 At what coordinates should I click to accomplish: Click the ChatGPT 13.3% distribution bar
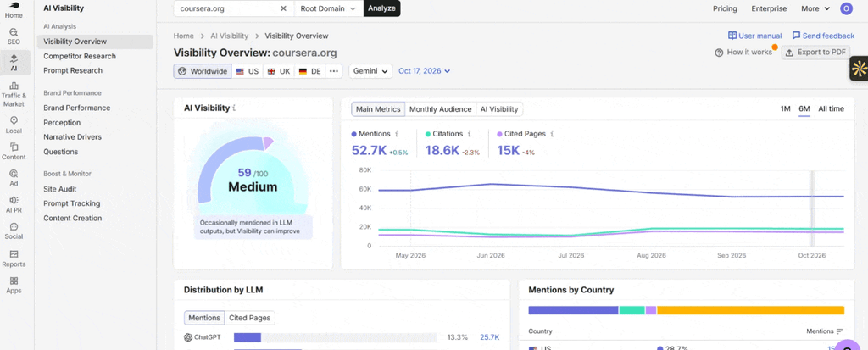point(335,337)
